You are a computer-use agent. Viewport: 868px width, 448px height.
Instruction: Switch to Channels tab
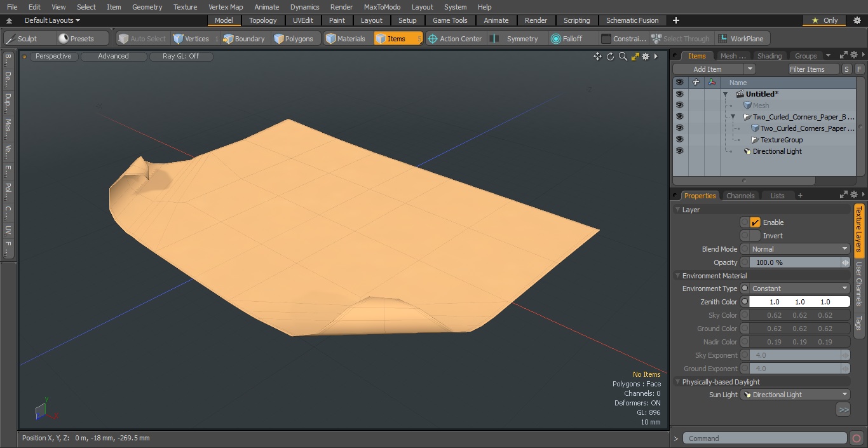740,196
